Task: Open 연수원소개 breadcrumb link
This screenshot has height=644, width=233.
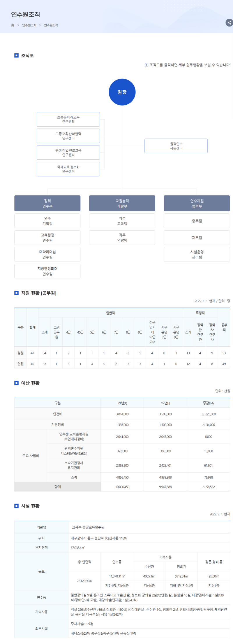Action: click(x=29, y=25)
